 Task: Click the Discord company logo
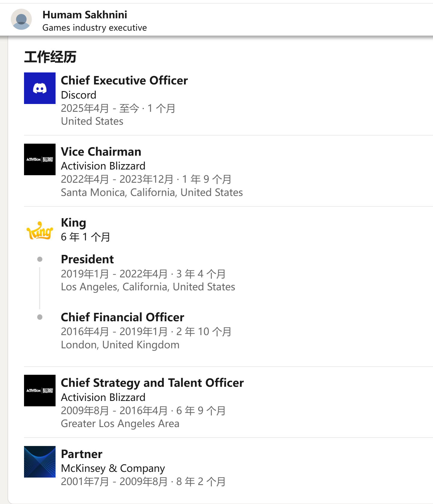pyautogui.click(x=40, y=88)
